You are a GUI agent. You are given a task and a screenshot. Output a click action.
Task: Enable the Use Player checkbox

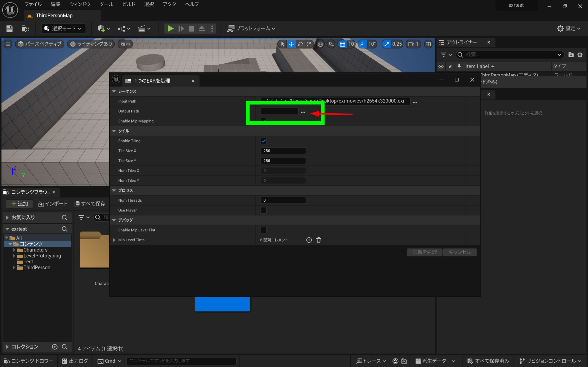tap(263, 210)
